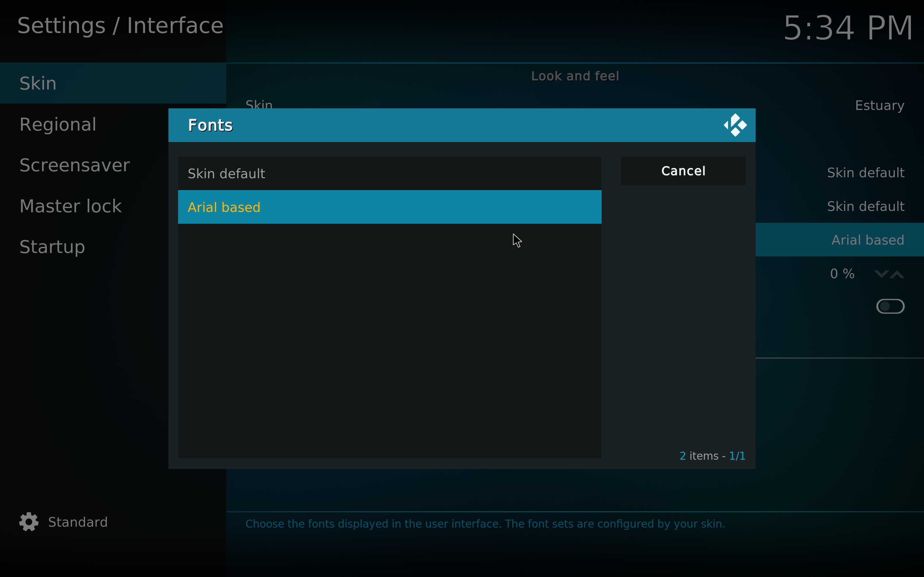
Task: Click the Kodi logo in Fonts dialog
Action: click(x=735, y=125)
